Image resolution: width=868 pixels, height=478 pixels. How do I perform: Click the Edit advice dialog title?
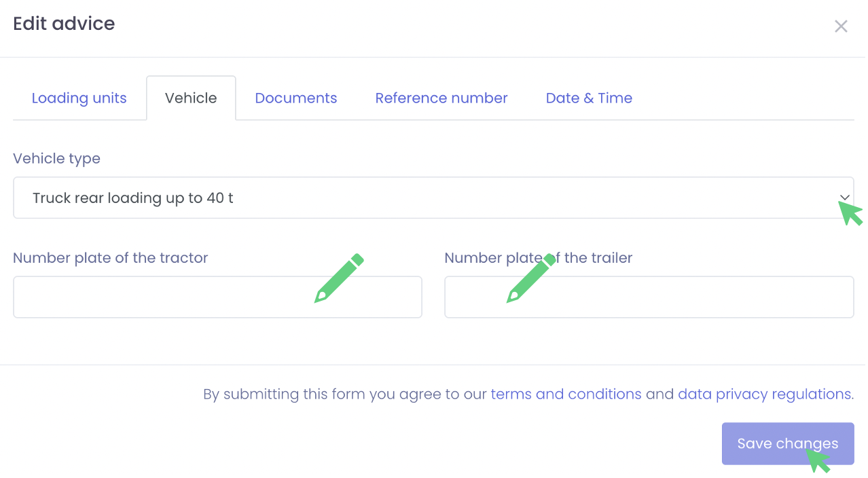[x=64, y=24]
